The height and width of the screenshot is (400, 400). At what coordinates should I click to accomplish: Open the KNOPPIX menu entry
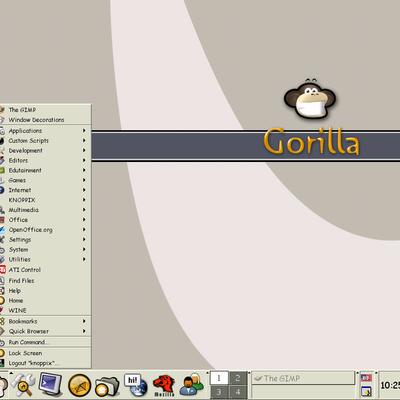45,200
